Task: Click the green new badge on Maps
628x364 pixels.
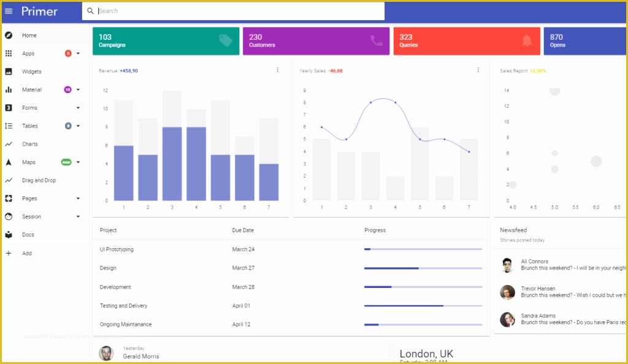Action: click(66, 162)
